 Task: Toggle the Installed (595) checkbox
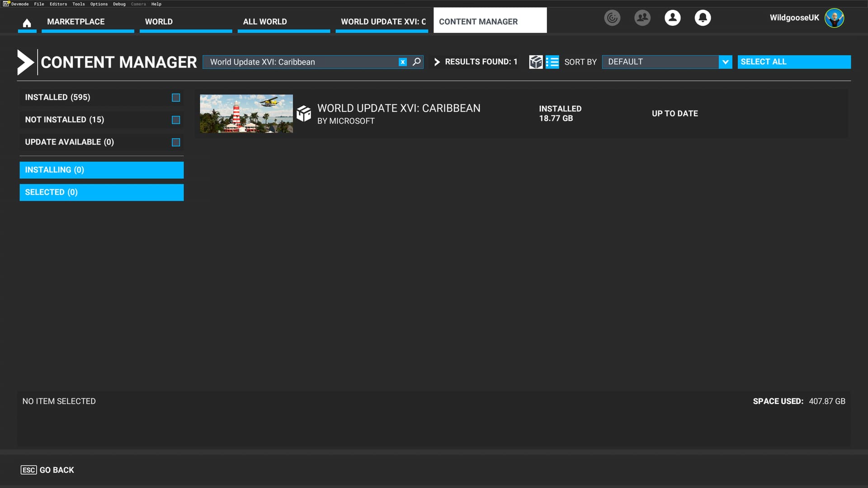pos(176,98)
